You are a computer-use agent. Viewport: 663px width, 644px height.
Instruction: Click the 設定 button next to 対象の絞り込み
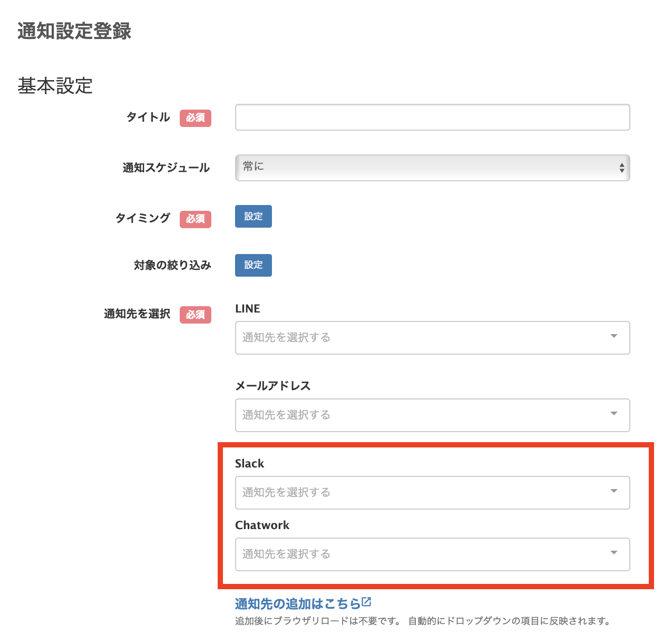[x=253, y=265]
